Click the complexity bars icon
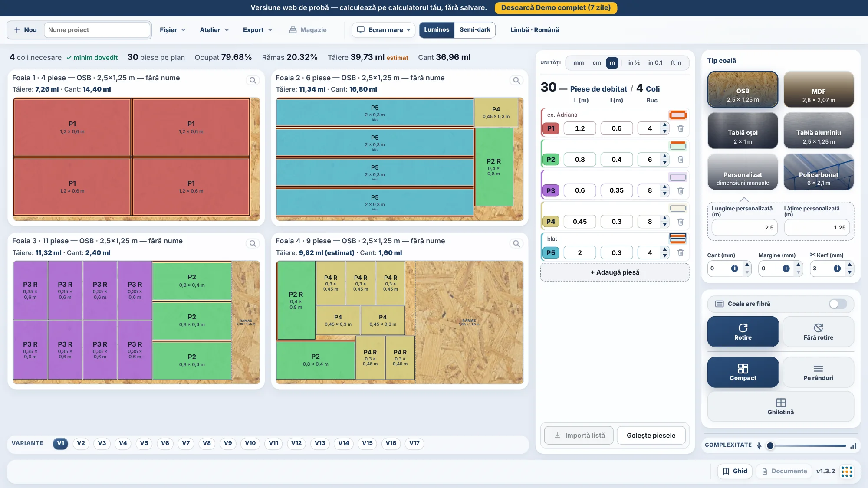Image resolution: width=868 pixels, height=488 pixels. [853, 445]
